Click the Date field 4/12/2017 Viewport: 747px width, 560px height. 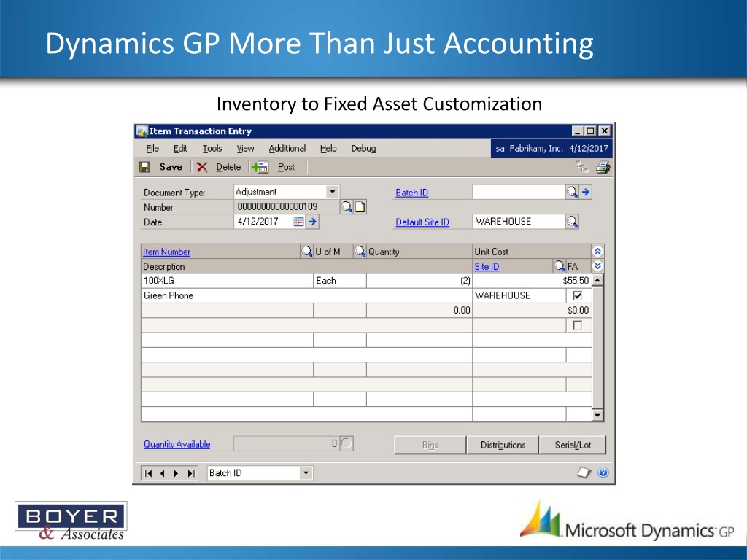(x=263, y=222)
